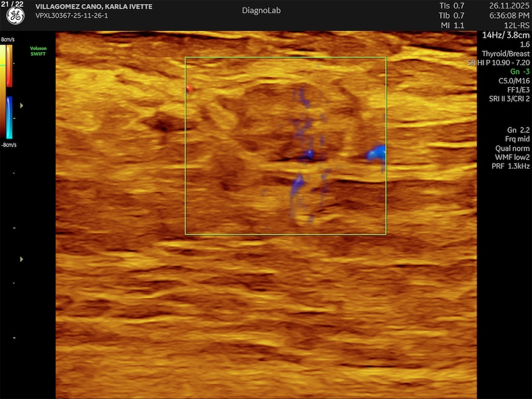Click the DiagnoLab title

point(261,10)
